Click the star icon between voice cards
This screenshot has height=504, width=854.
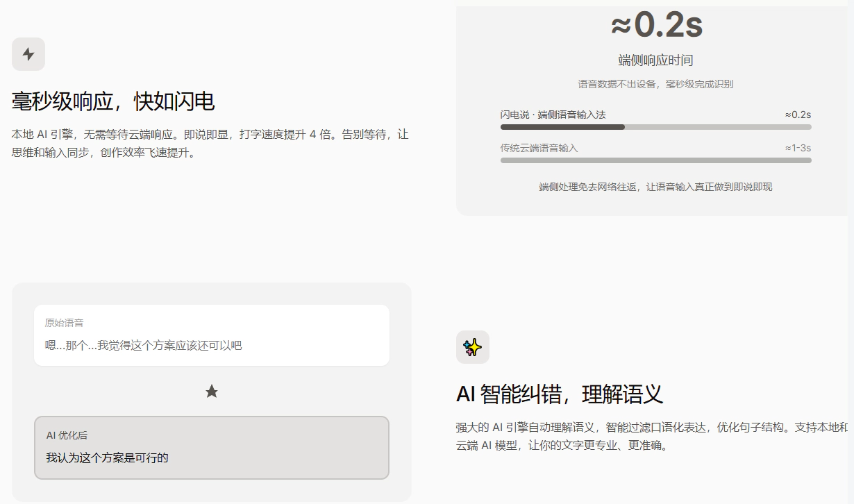212,392
